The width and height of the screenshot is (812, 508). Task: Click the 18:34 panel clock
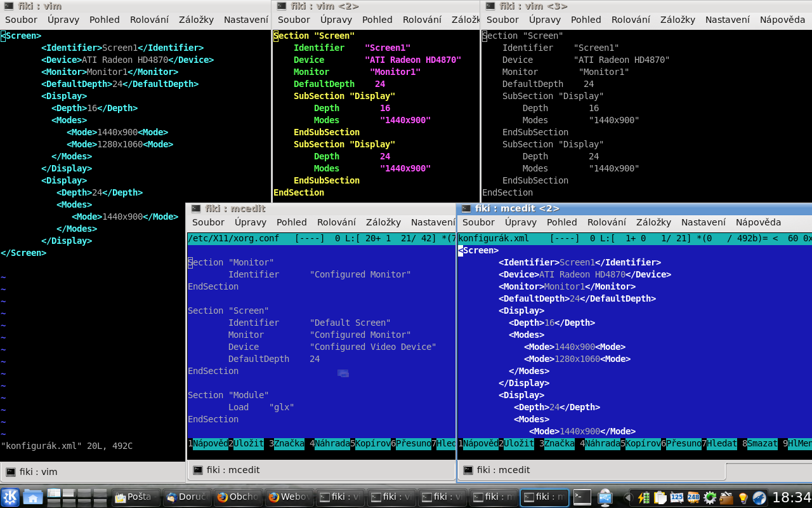[792, 497]
